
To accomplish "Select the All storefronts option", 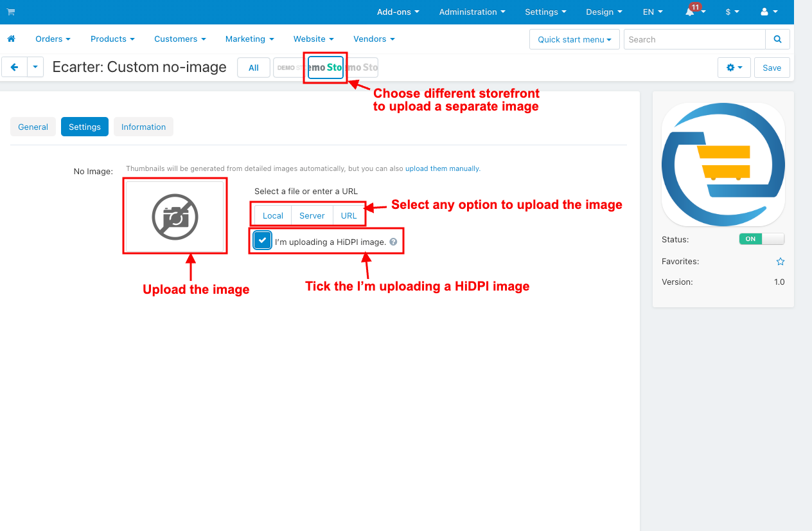I will click(254, 67).
